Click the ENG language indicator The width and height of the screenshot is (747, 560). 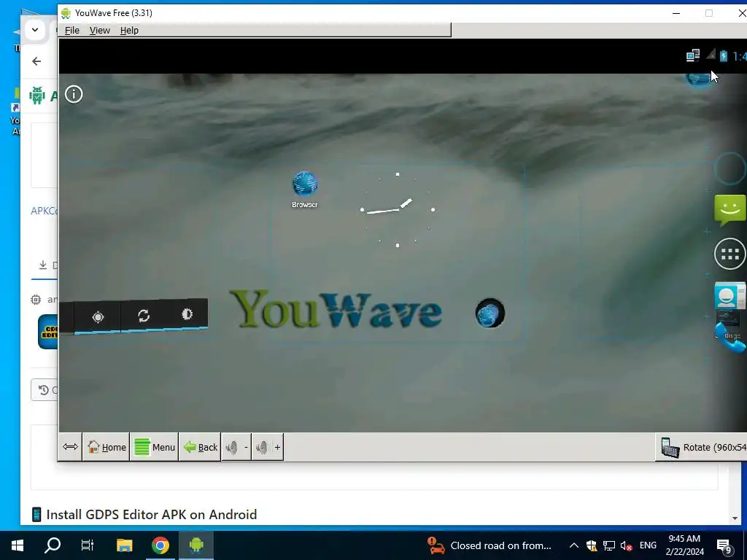[648, 545]
